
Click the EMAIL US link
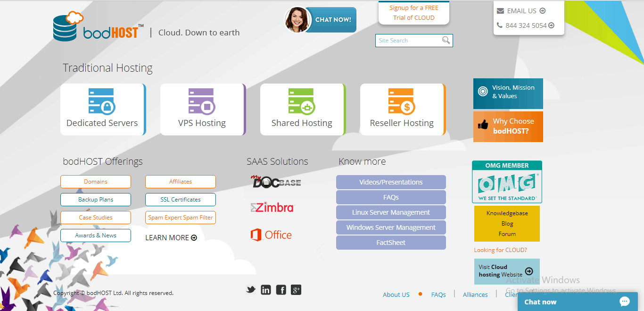pyautogui.click(x=522, y=11)
